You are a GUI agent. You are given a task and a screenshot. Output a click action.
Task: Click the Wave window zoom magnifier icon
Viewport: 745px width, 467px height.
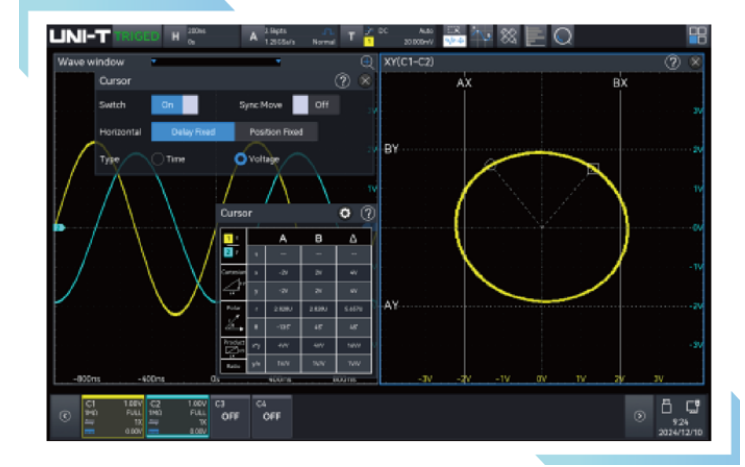pos(366,62)
